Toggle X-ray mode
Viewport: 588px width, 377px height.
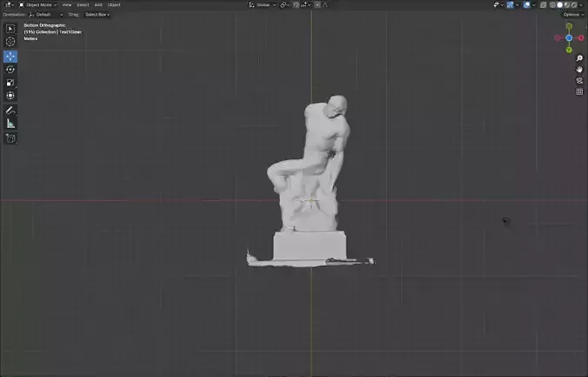(x=543, y=5)
